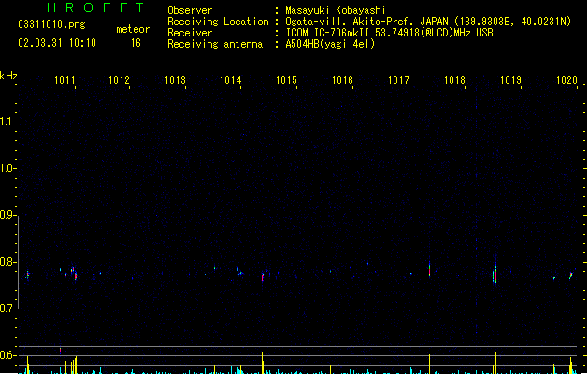Image resolution: width=588 pixels, height=374 pixels.
Task: Click the 1.1 frequency axis label
Action: coord(7,122)
